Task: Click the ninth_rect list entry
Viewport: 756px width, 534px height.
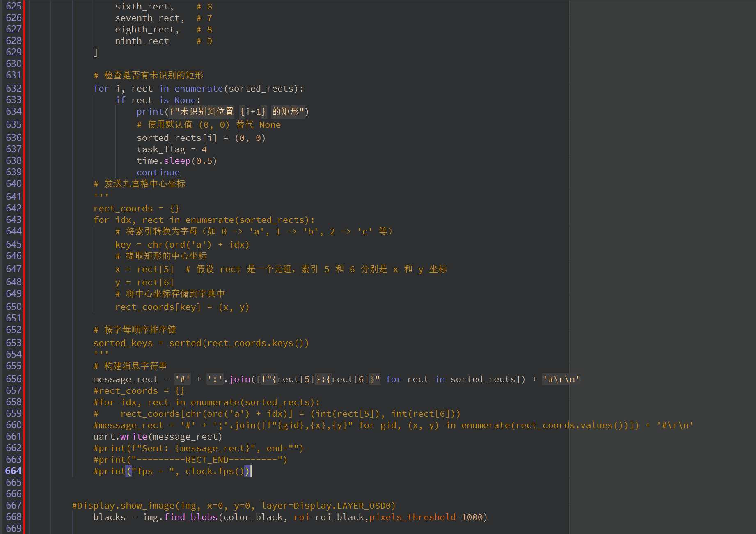Action: (x=142, y=41)
